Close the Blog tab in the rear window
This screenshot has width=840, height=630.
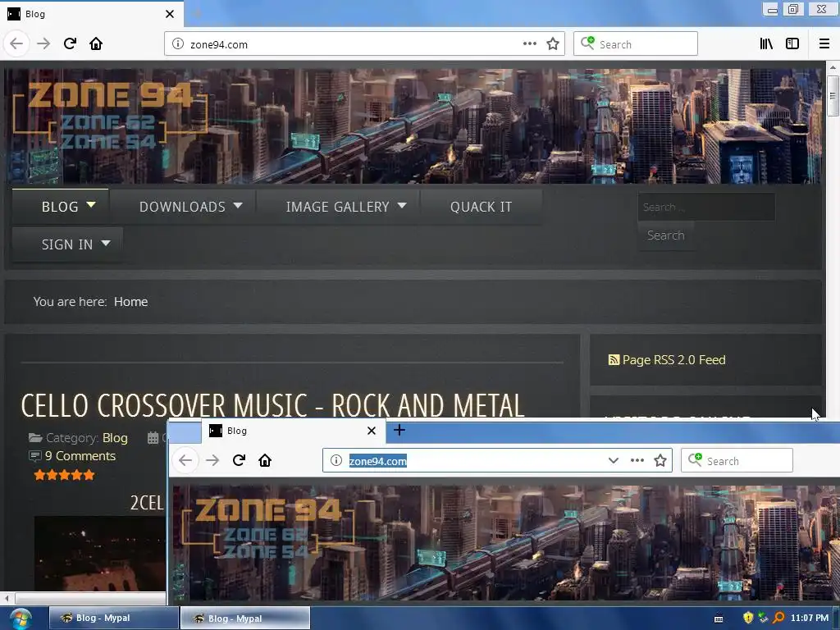pyautogui.click(x=170, y=14)
